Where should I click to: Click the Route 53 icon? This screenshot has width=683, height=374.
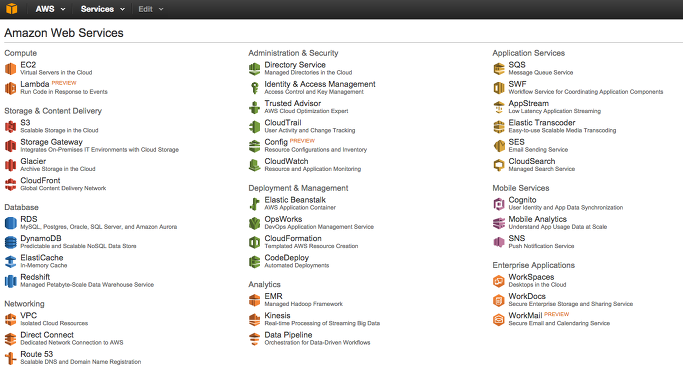10,358
